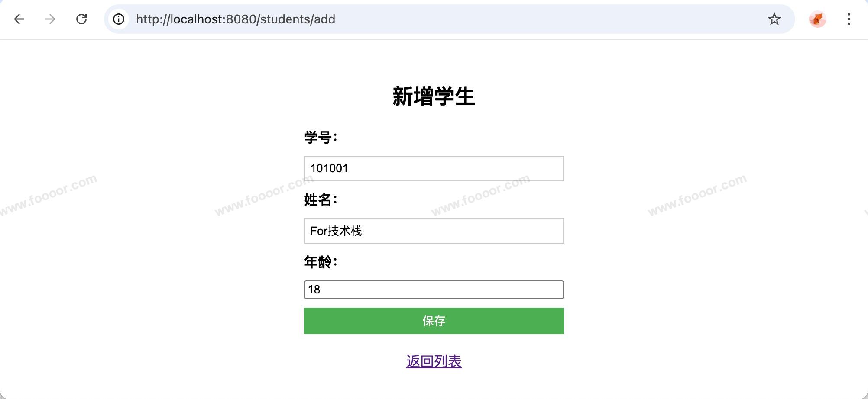The width and height of the screenshot is (868, 399).
Task: View site information icon beside URL
Action: (x=119, y=19)
